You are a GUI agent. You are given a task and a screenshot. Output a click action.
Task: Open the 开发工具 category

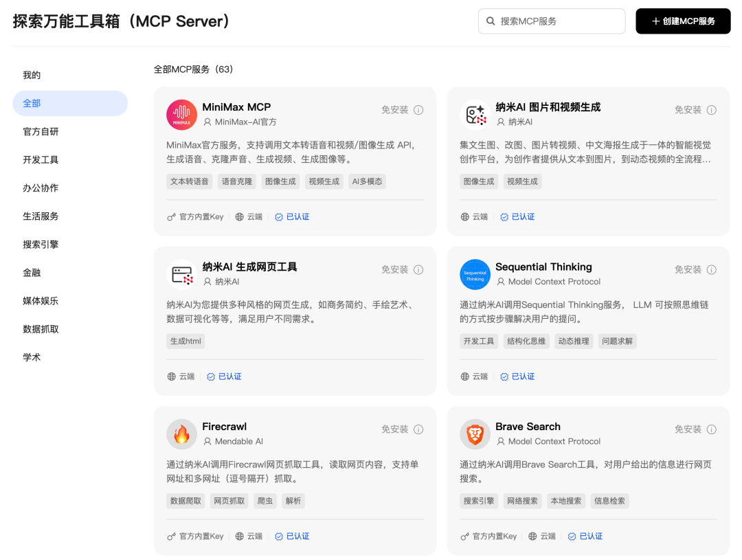pyautogui.click(x=70, y=159)
